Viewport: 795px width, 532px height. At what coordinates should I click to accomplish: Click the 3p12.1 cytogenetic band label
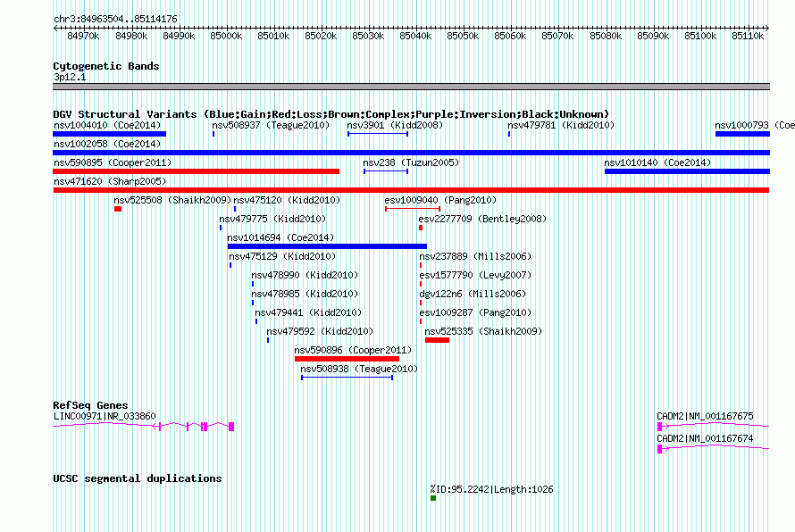(x=70, y=77)
